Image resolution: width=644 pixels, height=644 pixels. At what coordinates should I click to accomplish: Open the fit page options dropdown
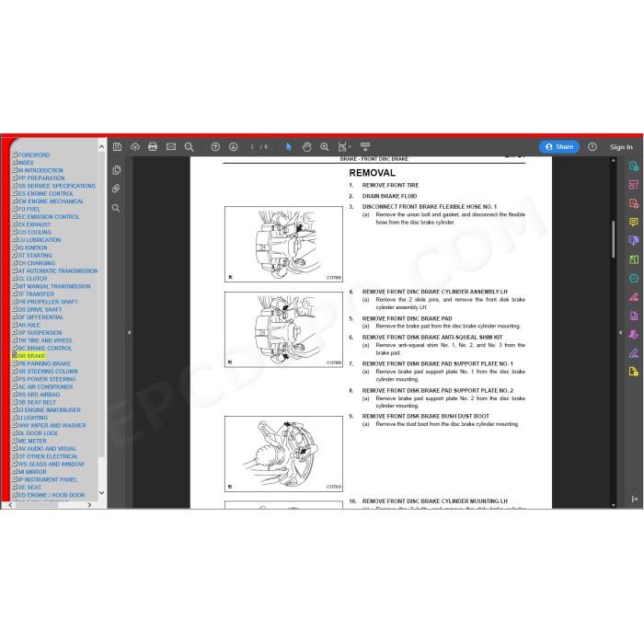(344, 146)
